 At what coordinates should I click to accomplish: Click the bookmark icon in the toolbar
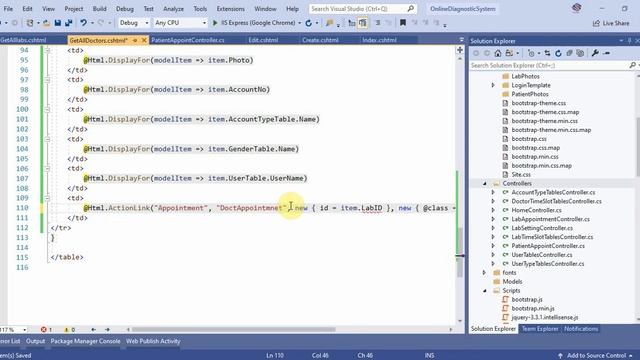(x=403, y=23)
